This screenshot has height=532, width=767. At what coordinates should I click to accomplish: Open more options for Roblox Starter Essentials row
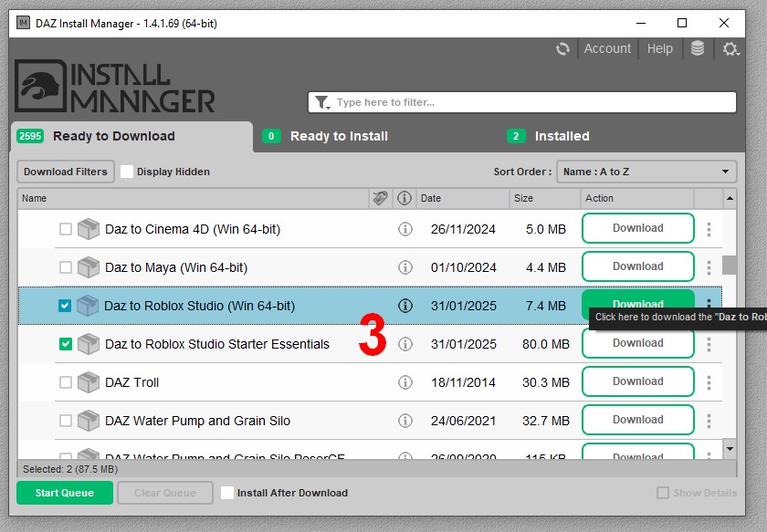tap(709, 344)
